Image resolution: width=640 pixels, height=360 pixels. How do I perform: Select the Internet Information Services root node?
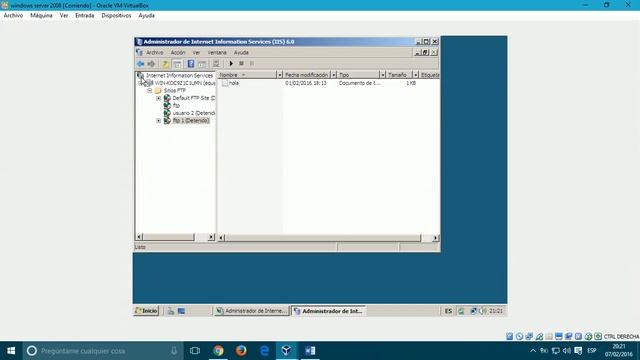coord(179,76)
